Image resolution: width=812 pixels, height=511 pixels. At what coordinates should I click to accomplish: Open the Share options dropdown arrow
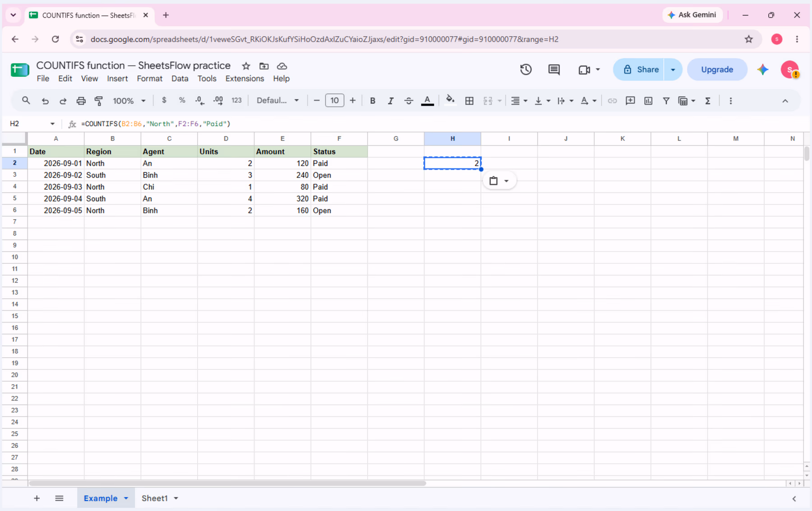pyautogui.click(x=673, y=69)
